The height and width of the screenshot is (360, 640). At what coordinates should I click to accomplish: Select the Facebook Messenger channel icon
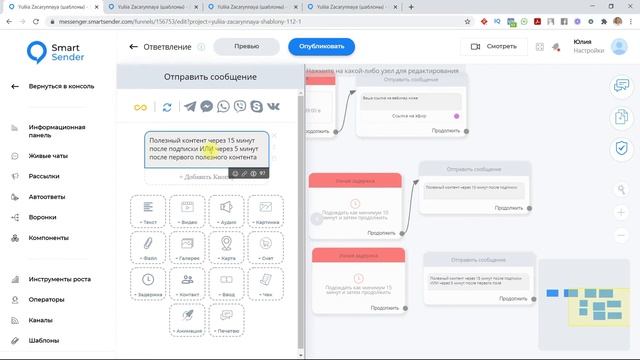pos(207,107)
